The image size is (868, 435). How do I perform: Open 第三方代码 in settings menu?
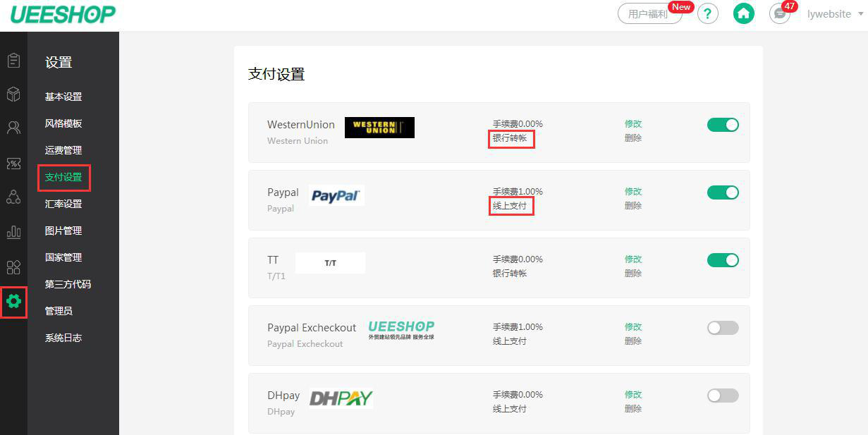point(68,284)
